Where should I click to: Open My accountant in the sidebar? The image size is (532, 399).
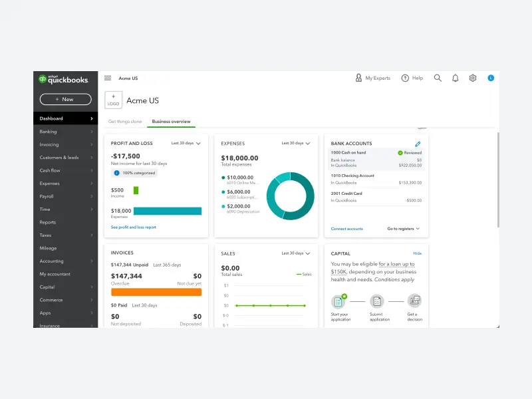click(x=65, y=274)
